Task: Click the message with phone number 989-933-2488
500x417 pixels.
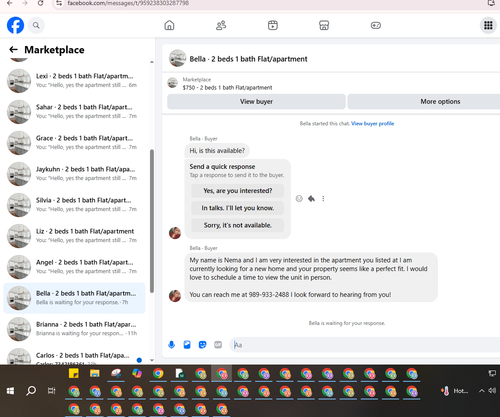Action: click(311, 277)
